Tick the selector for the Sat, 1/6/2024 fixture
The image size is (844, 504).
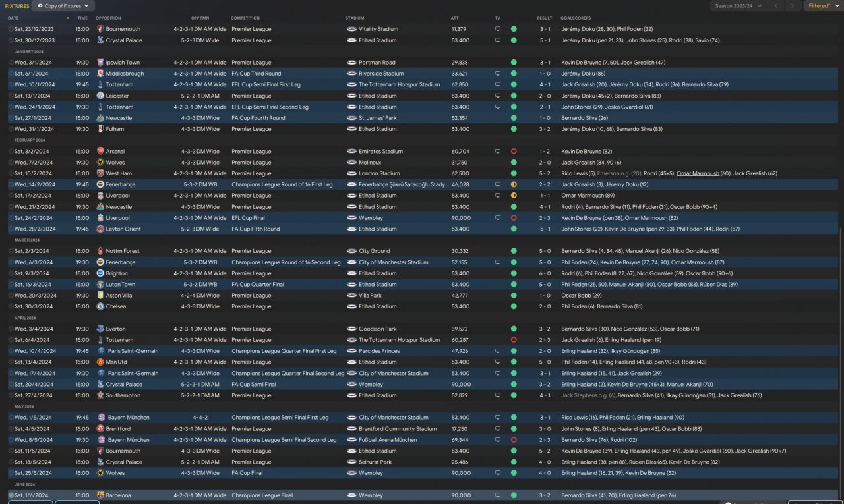[x=11, y=495]
